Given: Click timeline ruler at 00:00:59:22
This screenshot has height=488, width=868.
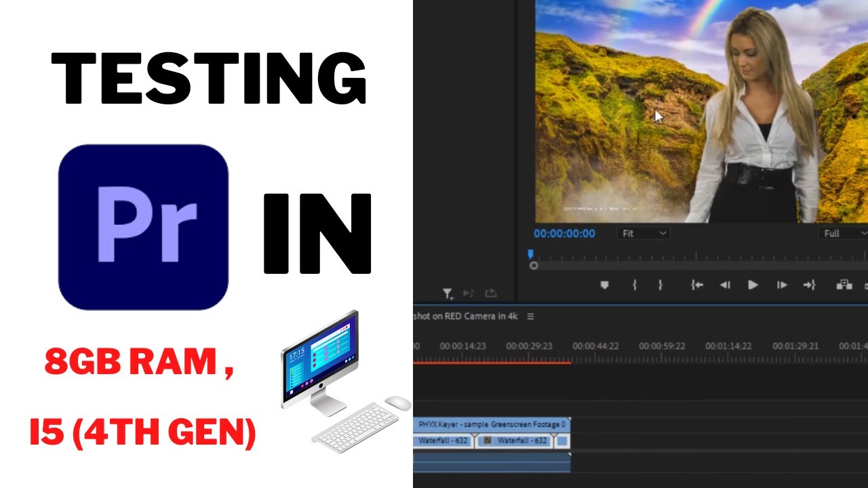Looking at the screenshot, I should coord(662,346).
